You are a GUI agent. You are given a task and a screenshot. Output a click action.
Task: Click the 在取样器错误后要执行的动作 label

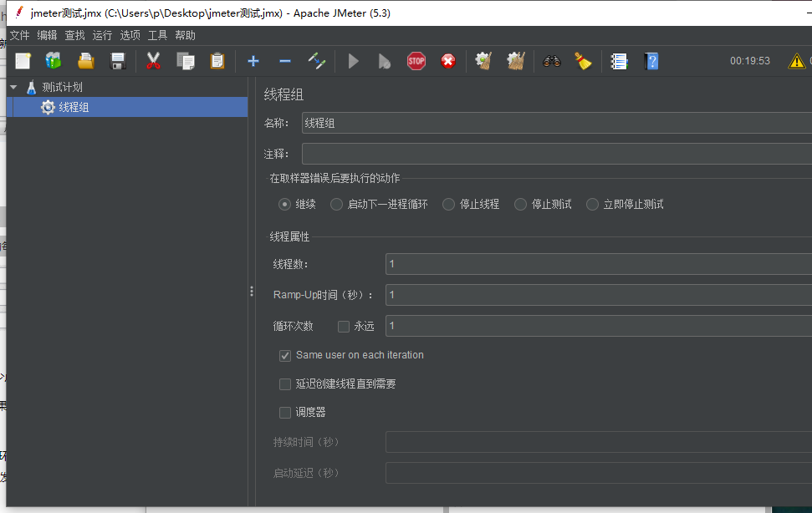coord(335,179)
